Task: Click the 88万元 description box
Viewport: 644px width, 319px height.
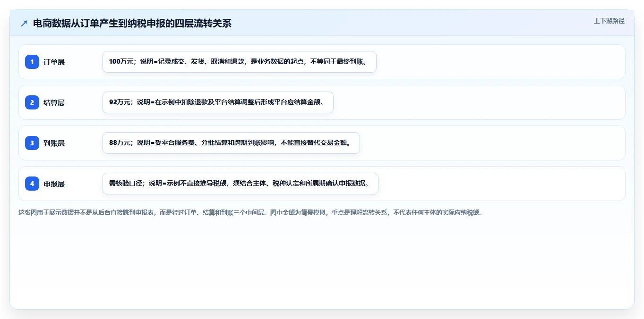Action: 231,143
